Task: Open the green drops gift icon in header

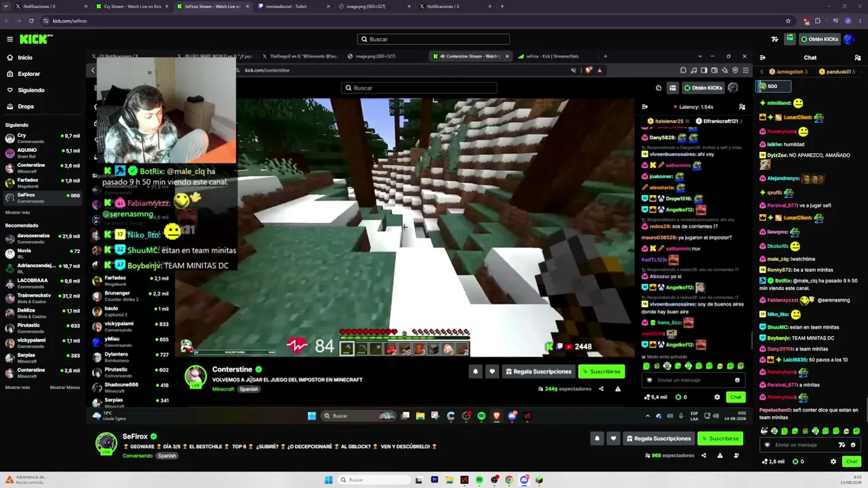Action: click(x=790, y=39)
